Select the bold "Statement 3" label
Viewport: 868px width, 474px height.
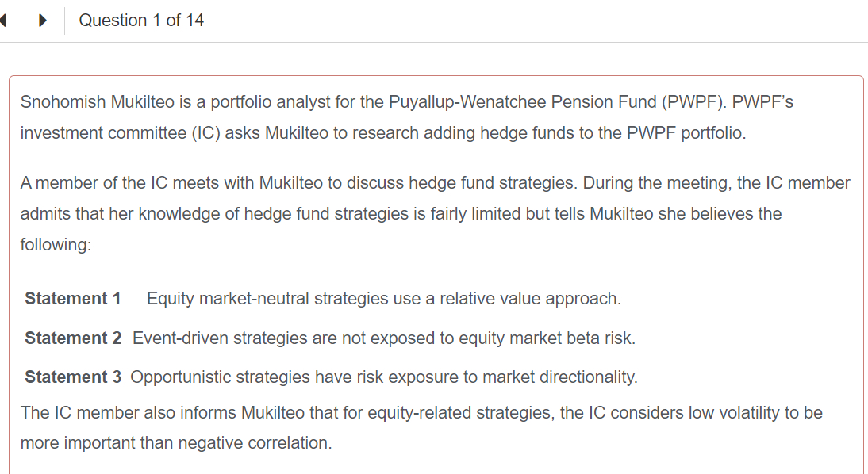point(73,377)
